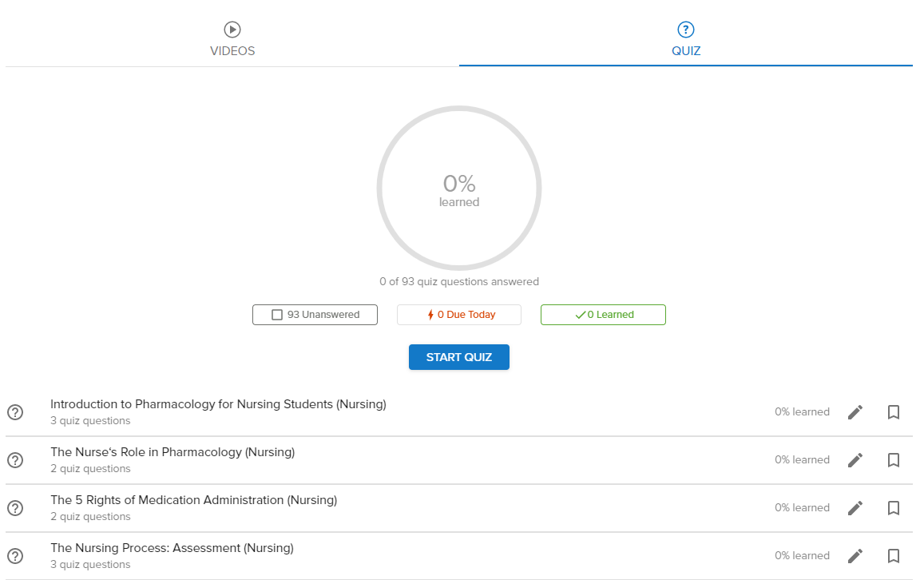The height and width of the screenshot is (580, 924).
Task: Click pencil icon for Nursing Process: Assessment row
Action: [855, 556]
